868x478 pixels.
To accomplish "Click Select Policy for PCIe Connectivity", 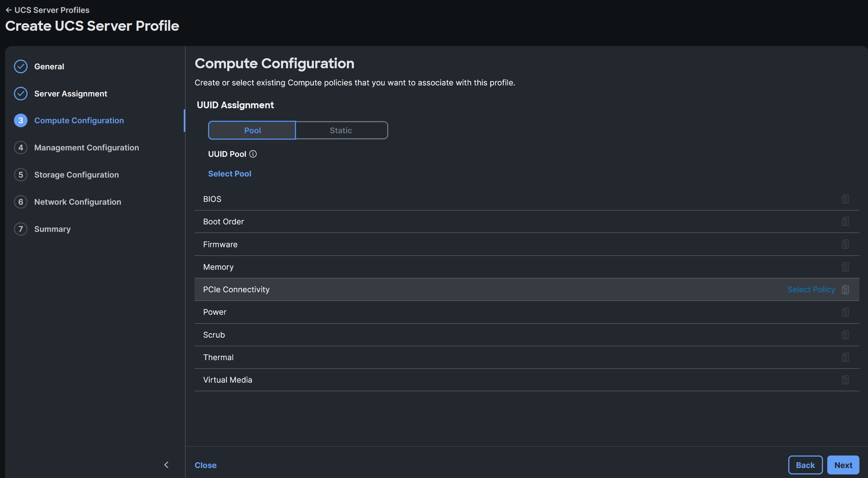I will (811, 290).
